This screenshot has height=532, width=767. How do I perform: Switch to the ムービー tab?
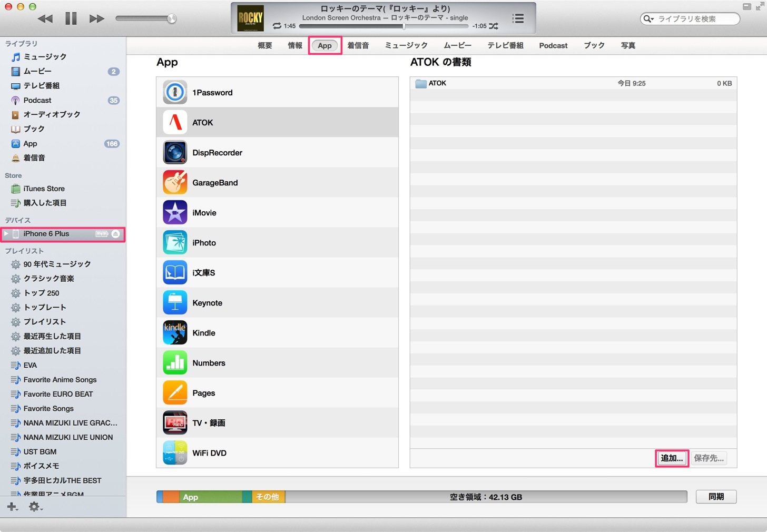pos(457,46)
